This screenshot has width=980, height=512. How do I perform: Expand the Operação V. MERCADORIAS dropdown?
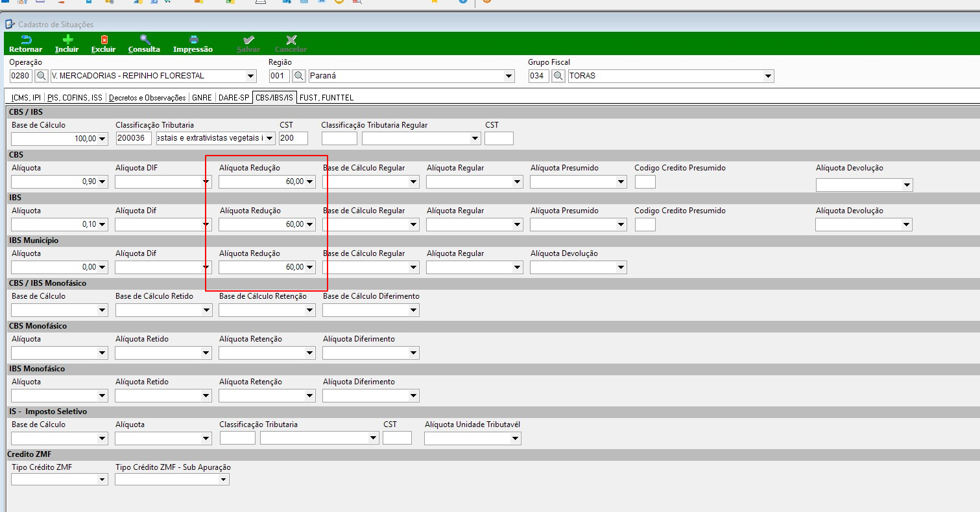251,76
